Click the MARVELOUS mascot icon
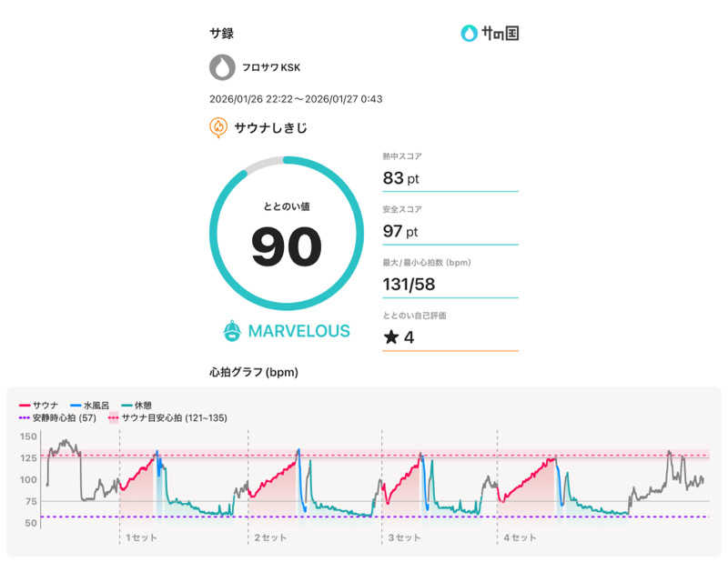 (x=232, y=331)
